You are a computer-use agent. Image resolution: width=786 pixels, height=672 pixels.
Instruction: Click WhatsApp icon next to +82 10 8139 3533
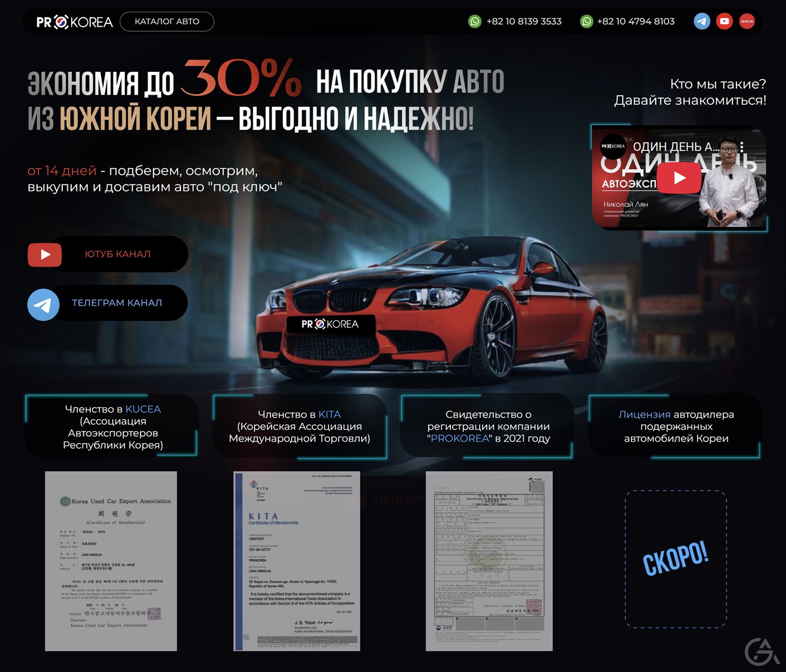coord(475,22)
